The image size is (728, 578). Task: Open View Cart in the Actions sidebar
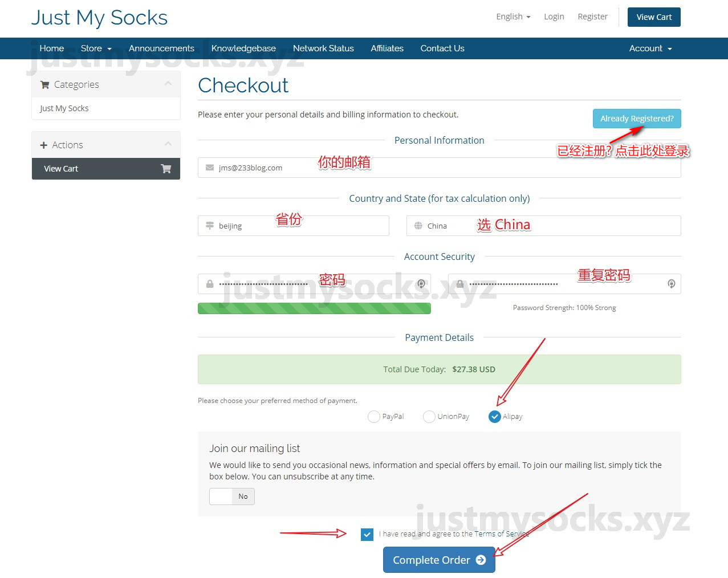[106, 169]
